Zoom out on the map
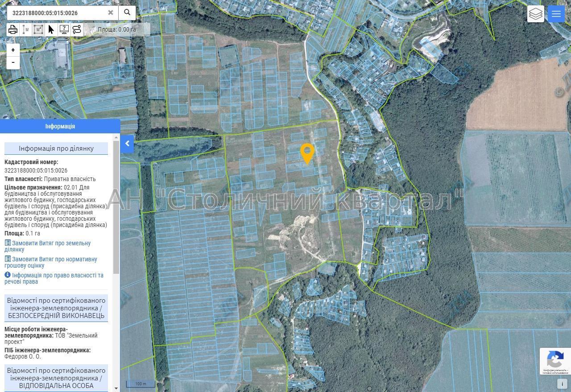The width and height of the screenshot is (571, 392). point(13,62)
